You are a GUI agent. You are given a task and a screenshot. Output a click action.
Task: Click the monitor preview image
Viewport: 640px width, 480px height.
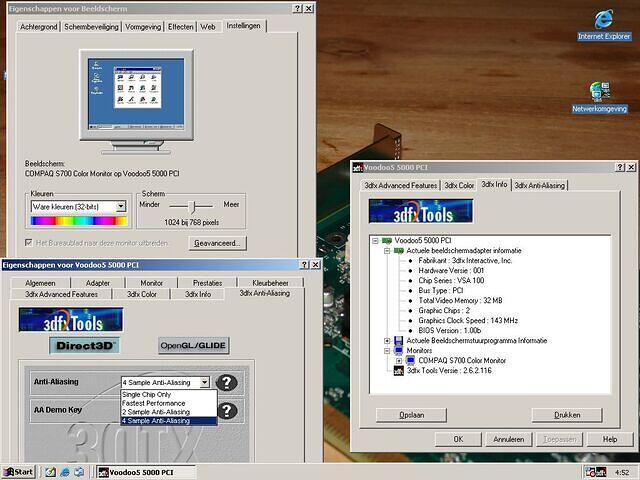tap(136, 102)
